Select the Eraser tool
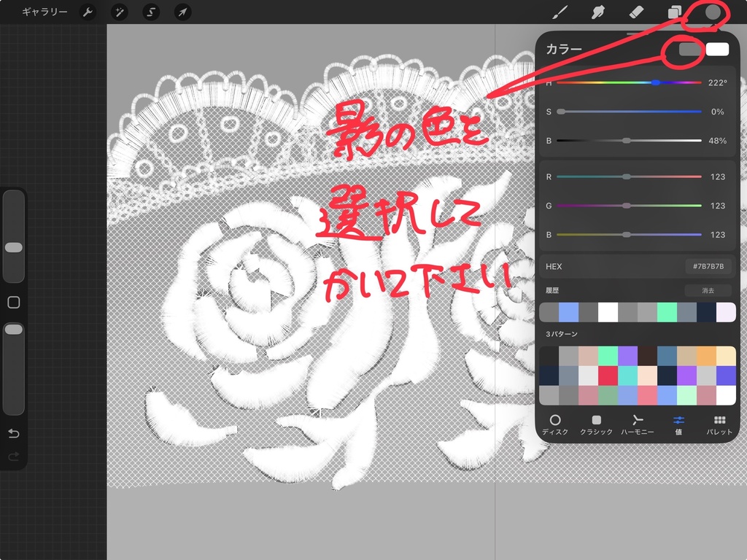Viewport: 747px width, 560px height. coord(636,12)
